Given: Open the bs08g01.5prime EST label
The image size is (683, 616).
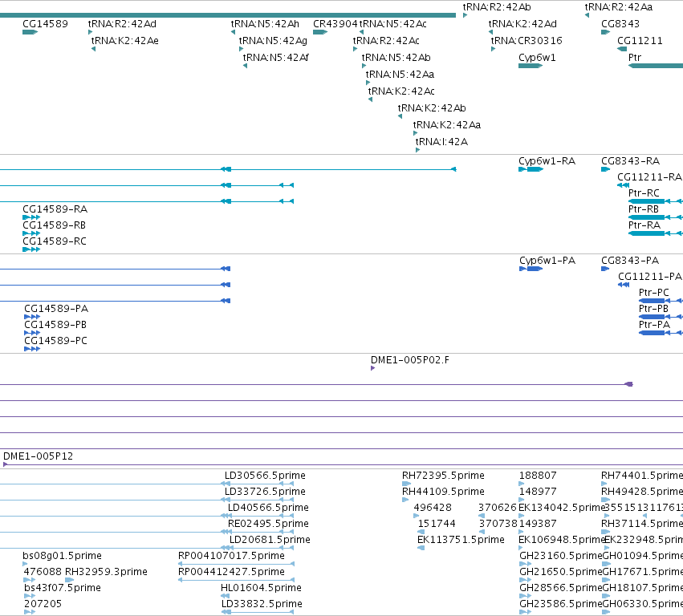Looking at the screenshot, I should 63,557.
